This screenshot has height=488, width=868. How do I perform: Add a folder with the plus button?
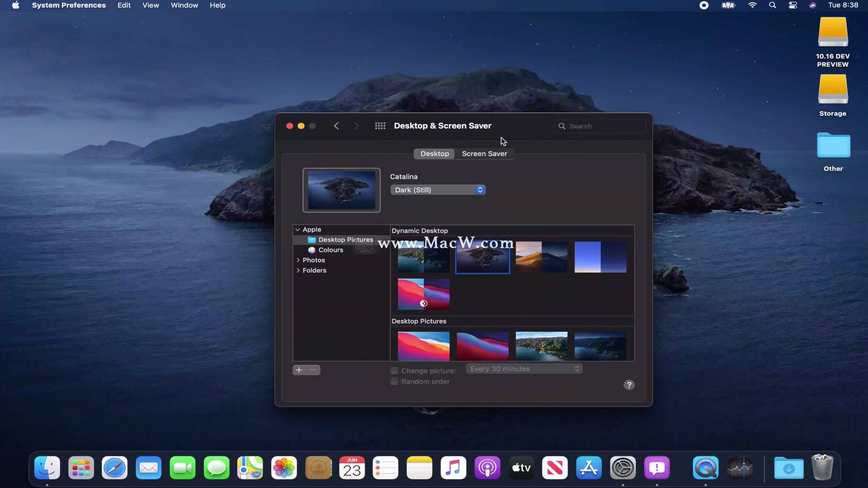click(x=299, y=370)
